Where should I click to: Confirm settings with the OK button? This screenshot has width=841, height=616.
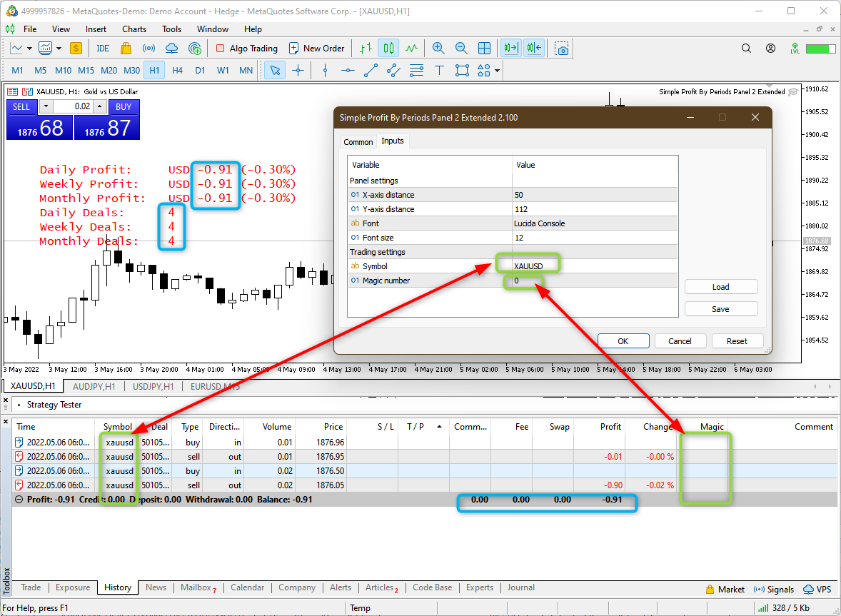(623, 340)
